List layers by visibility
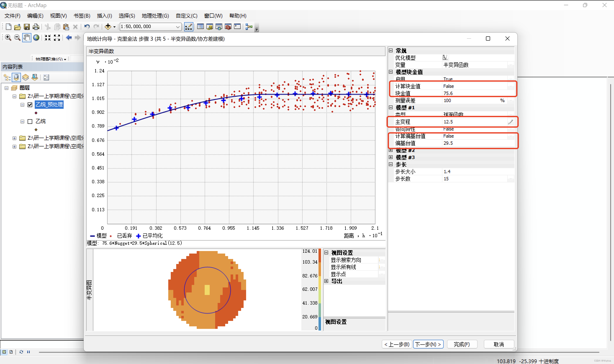The height and width of the screenshot is (364, 614). 26,78
